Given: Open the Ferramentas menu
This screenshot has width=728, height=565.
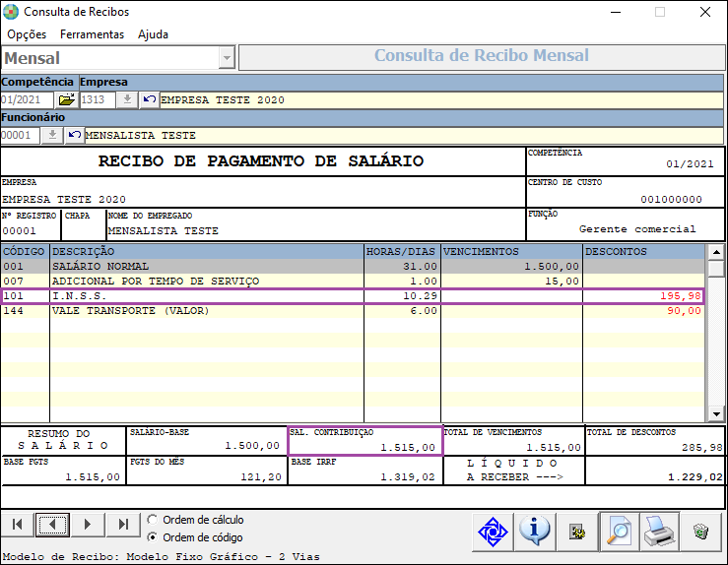Looking at the screenshot, I should (92, 34).
